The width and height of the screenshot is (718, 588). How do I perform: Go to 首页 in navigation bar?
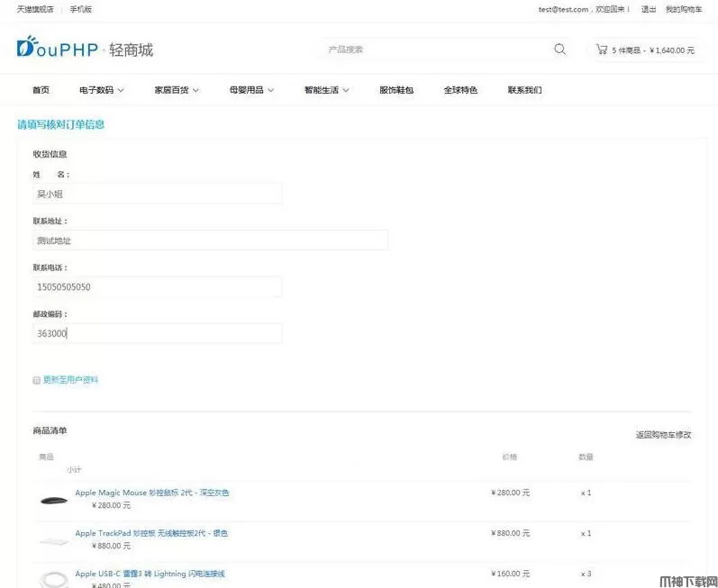[x=41, y=90]
